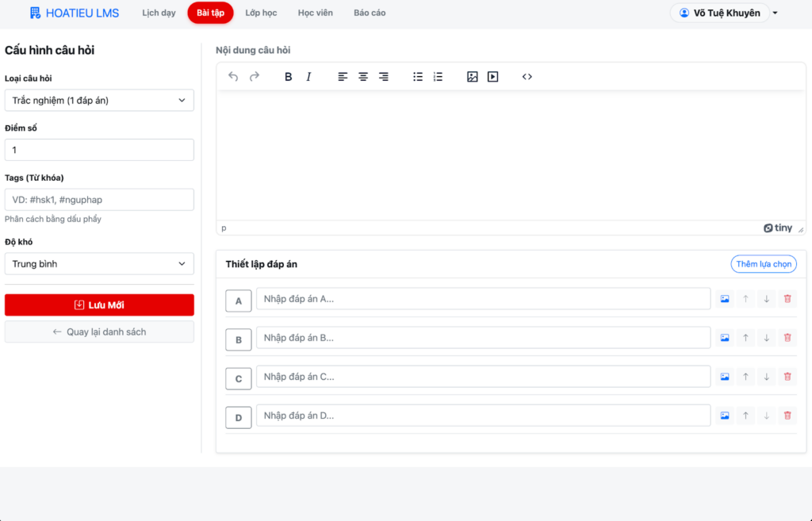
Task: Insert a numbered list in the editor
Action: (x=438, y=77)
